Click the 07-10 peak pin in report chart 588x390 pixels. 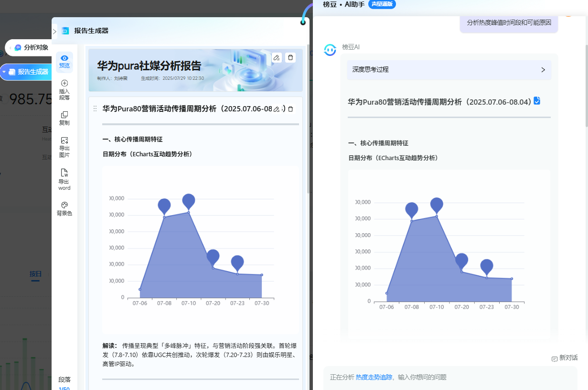189,202
